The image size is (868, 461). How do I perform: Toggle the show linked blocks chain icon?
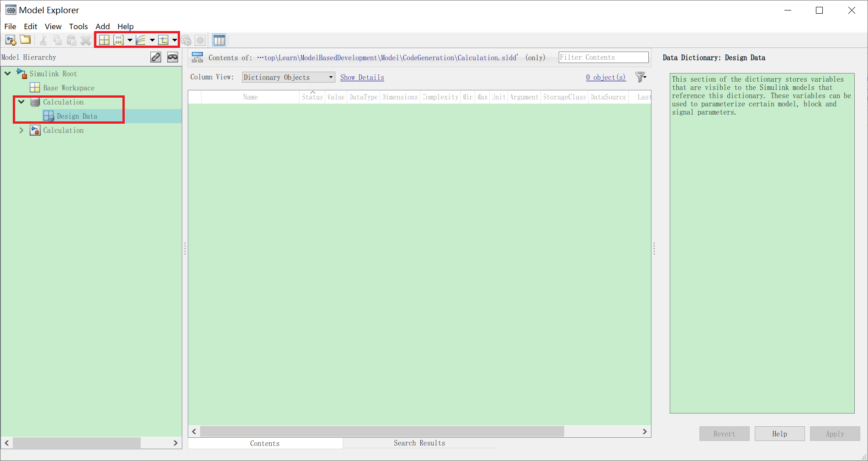coord(156,57)
